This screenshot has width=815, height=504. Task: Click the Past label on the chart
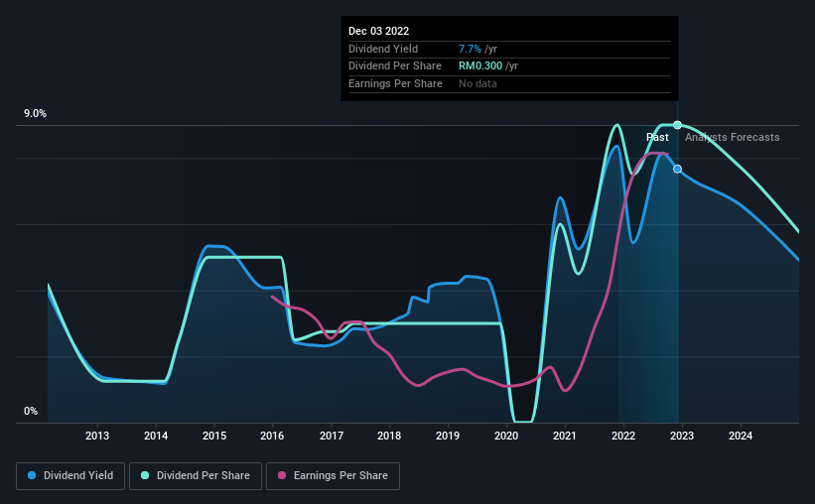coord(657,137)
